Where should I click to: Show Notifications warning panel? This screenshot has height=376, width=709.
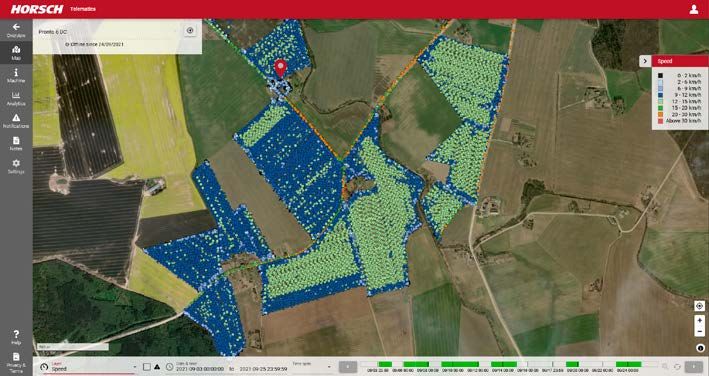16,121
